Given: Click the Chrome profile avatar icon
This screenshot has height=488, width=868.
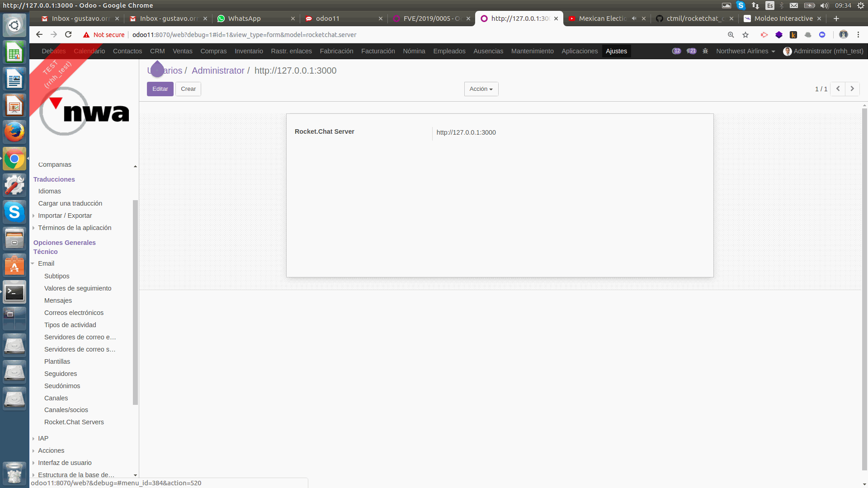Looking at the screenshot, I should [844, 35].
